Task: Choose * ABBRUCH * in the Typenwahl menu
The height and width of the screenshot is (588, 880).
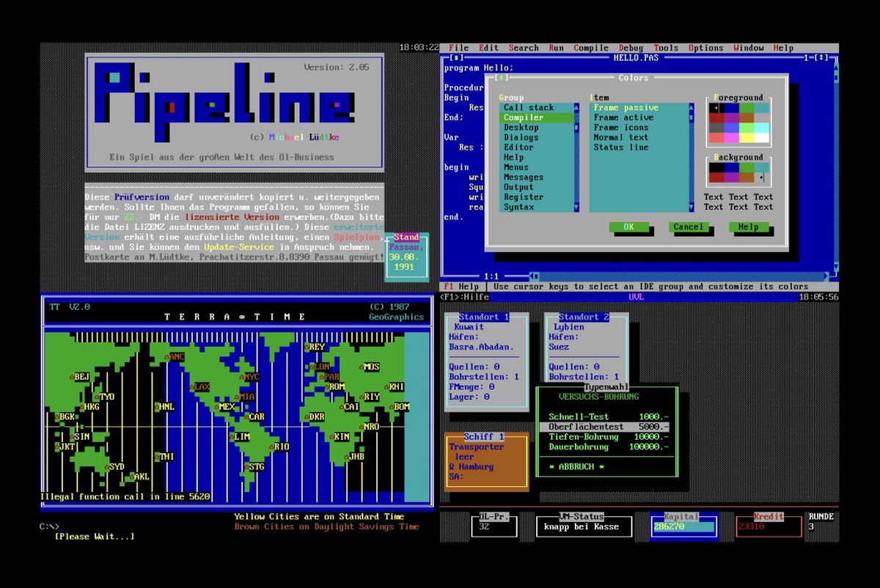Action: click(577, 466)
